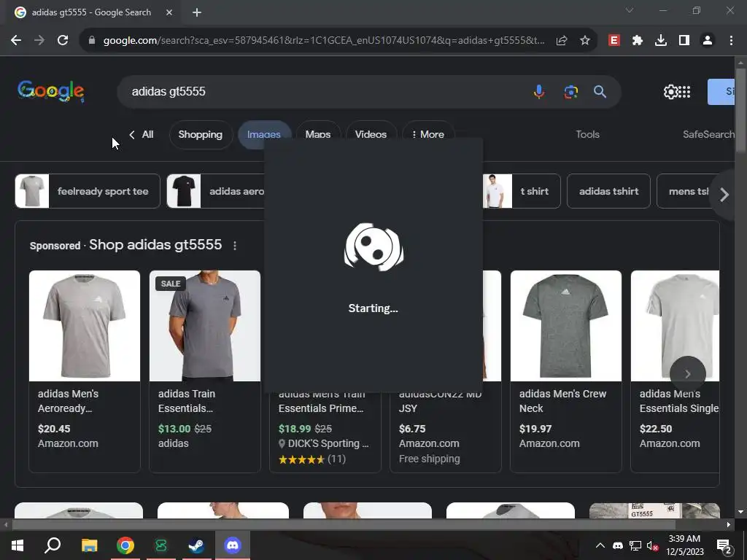Open adidas Train Essentials listing title
Viewport: 747px width, 560px height.
(186, 401)
